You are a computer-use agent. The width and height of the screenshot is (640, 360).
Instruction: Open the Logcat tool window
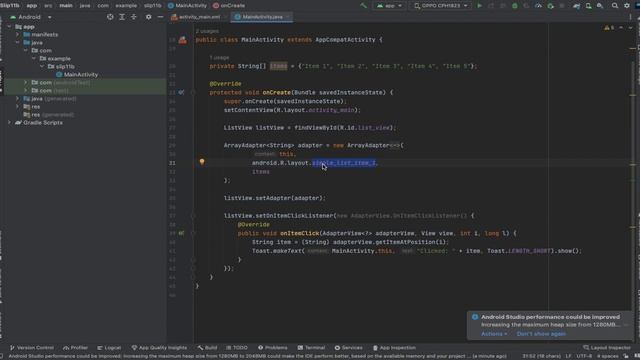point(109,348)
